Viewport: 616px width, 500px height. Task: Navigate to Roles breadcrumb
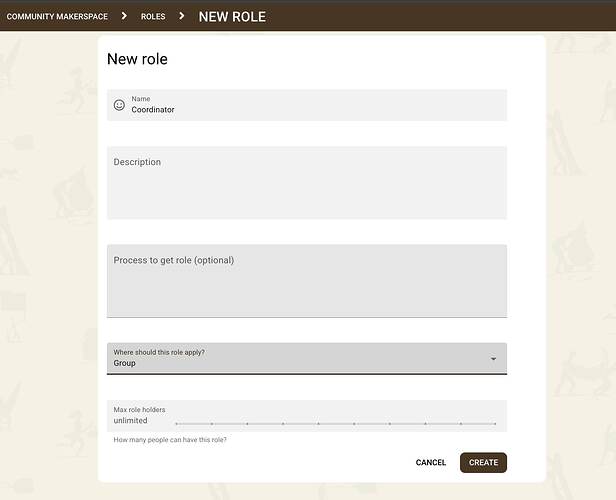click(153, 16)
